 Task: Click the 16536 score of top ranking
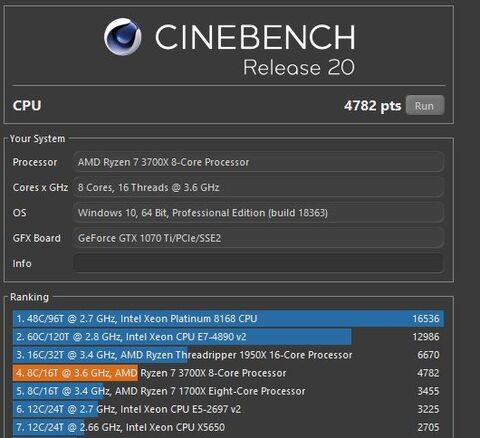click(x=426, y=319)
